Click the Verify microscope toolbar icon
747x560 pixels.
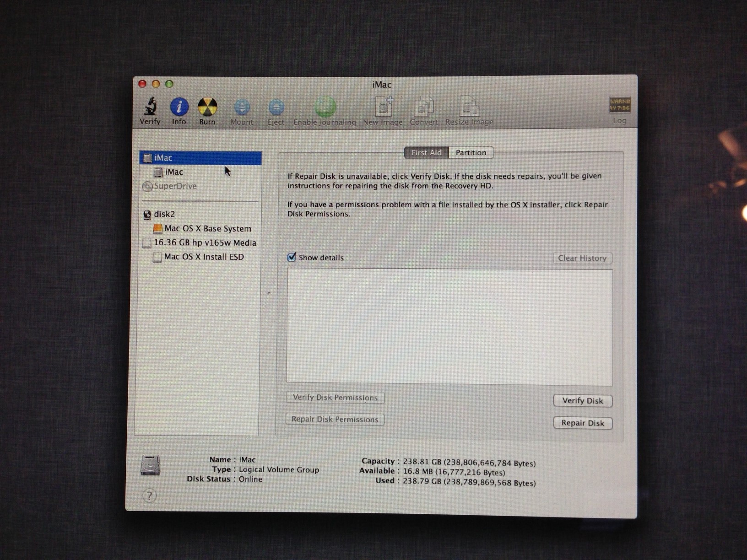click(x=150, y=107)
